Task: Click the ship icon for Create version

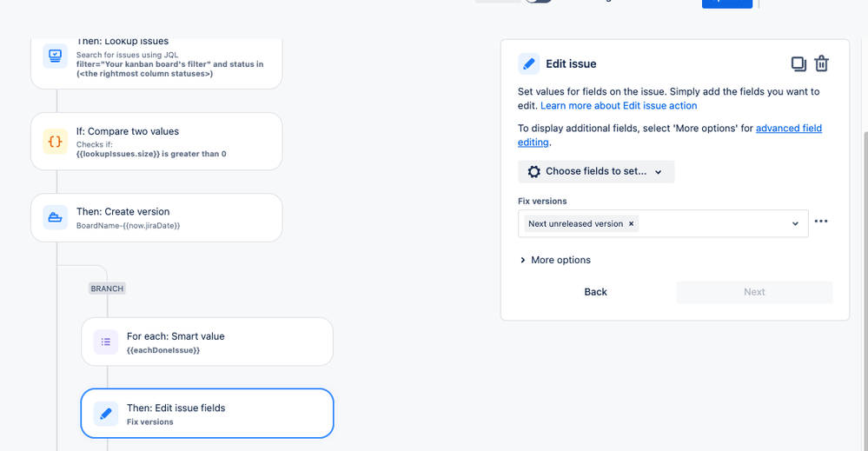Action: [56, 217]
